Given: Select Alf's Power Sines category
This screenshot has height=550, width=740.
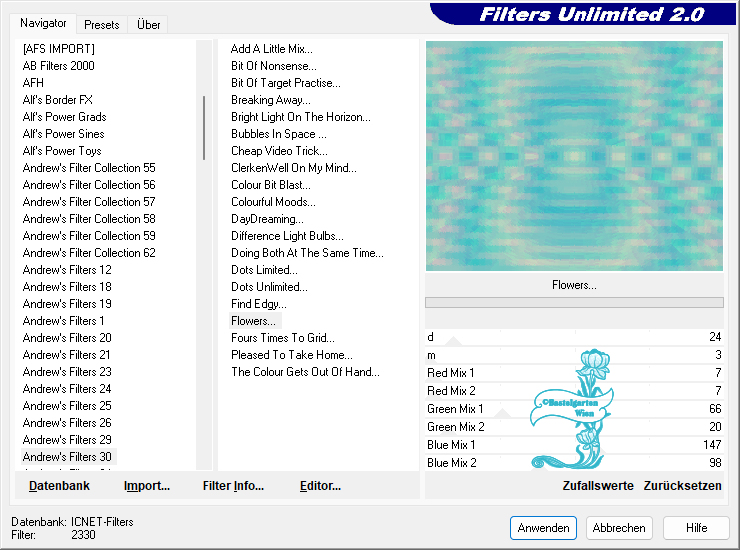Looking at the screenshot, I should click(x=63, y=134).
